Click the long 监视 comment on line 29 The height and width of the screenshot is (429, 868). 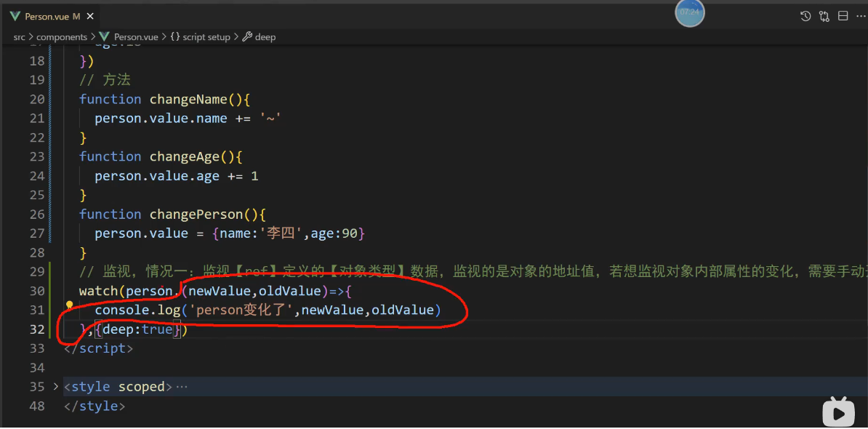coord(473,272)
